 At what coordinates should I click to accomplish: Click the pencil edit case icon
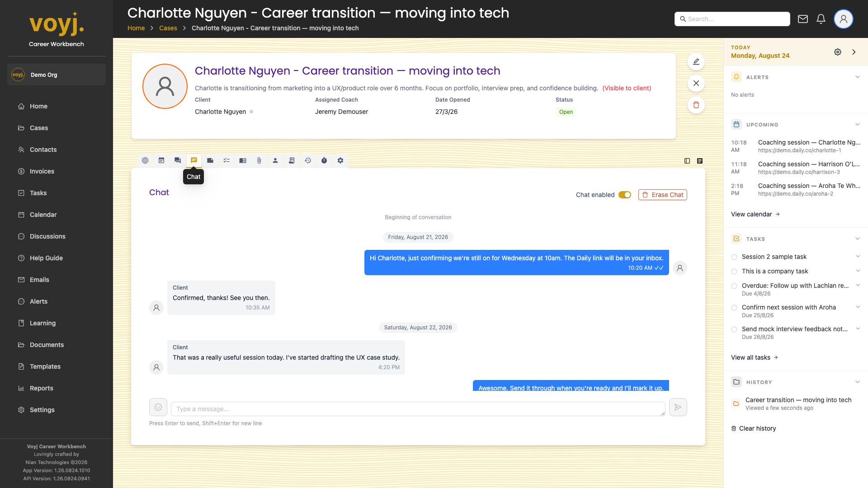pos(696,61)
